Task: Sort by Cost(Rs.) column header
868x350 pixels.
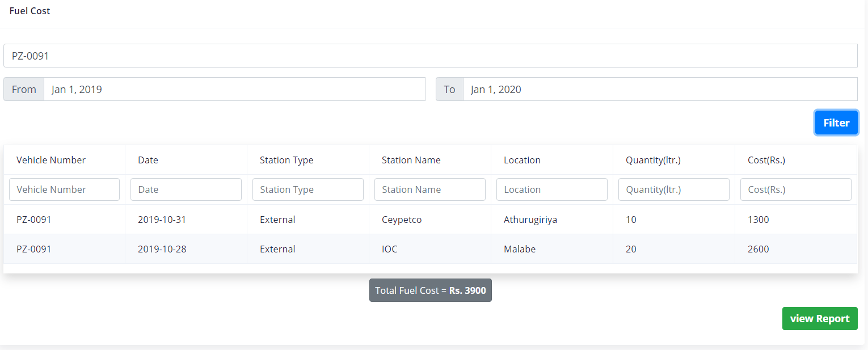Action: tap(766, 160)
